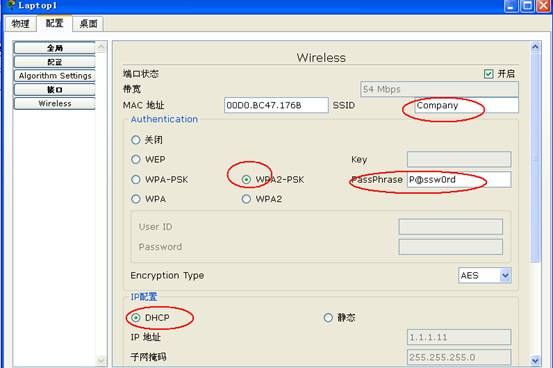553x368 pixels.
Task: Switch to the 物理 tab
Action: click(20, 24)
